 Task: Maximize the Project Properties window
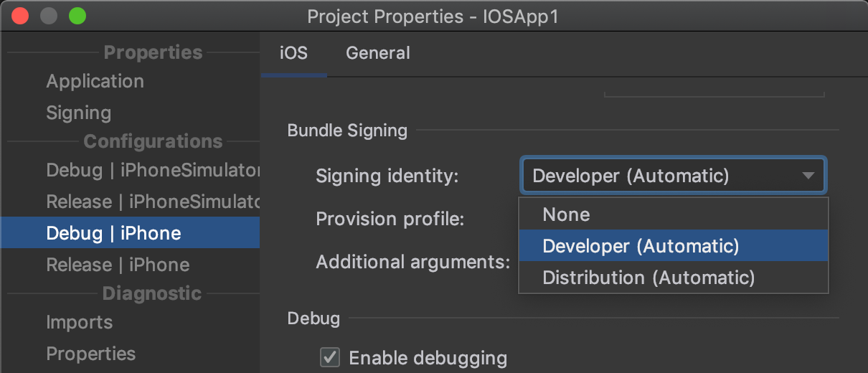77,15
